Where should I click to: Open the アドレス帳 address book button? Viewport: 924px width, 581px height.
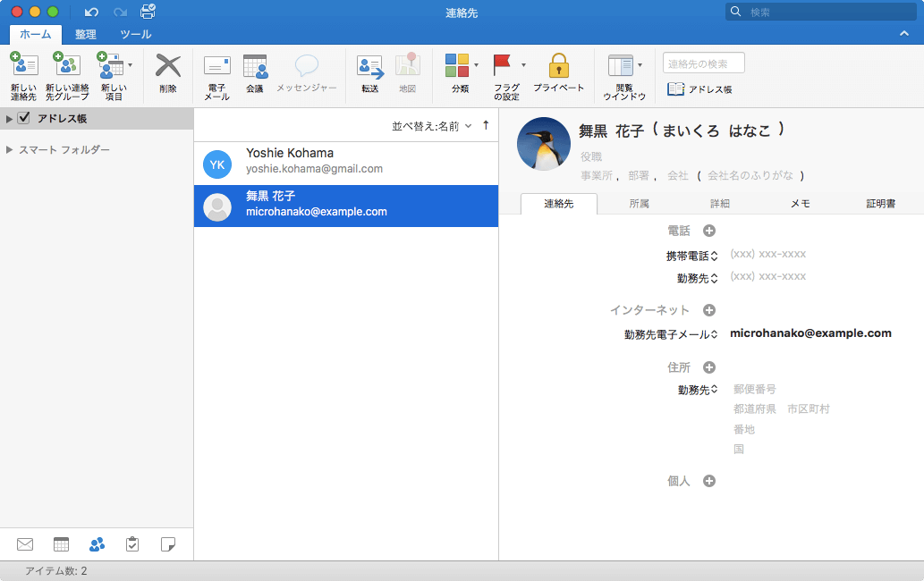[699, 88]
